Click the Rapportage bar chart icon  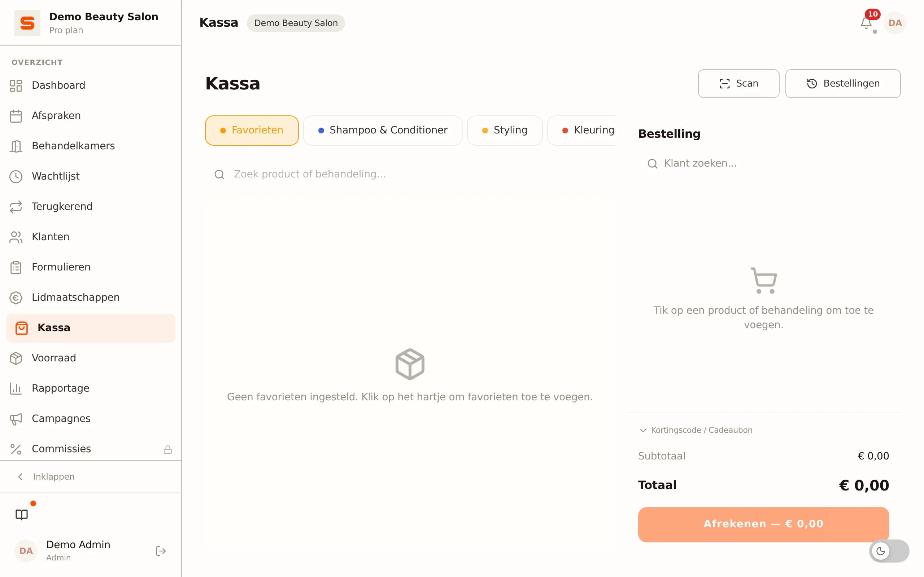point(16,388)
